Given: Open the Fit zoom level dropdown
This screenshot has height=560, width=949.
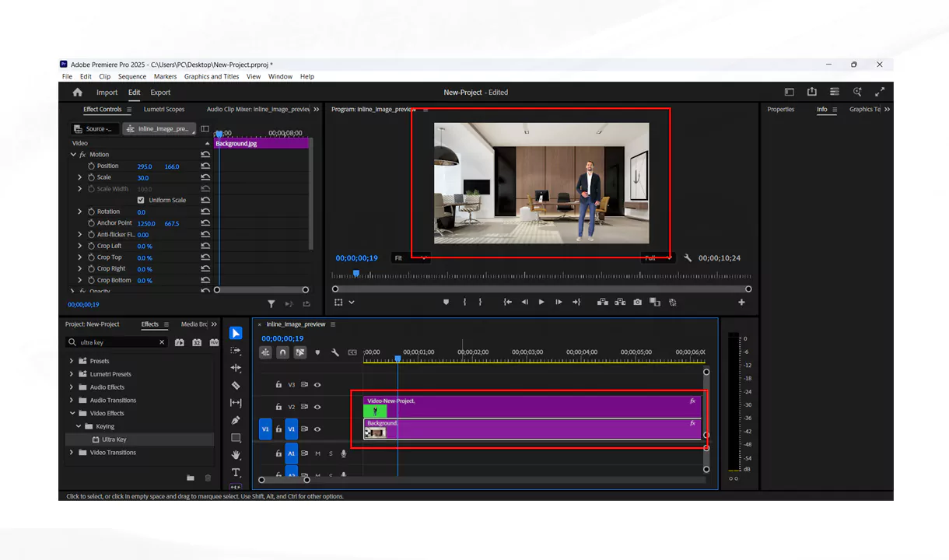Looking at the screenshot, I should [x=411, y=258].
